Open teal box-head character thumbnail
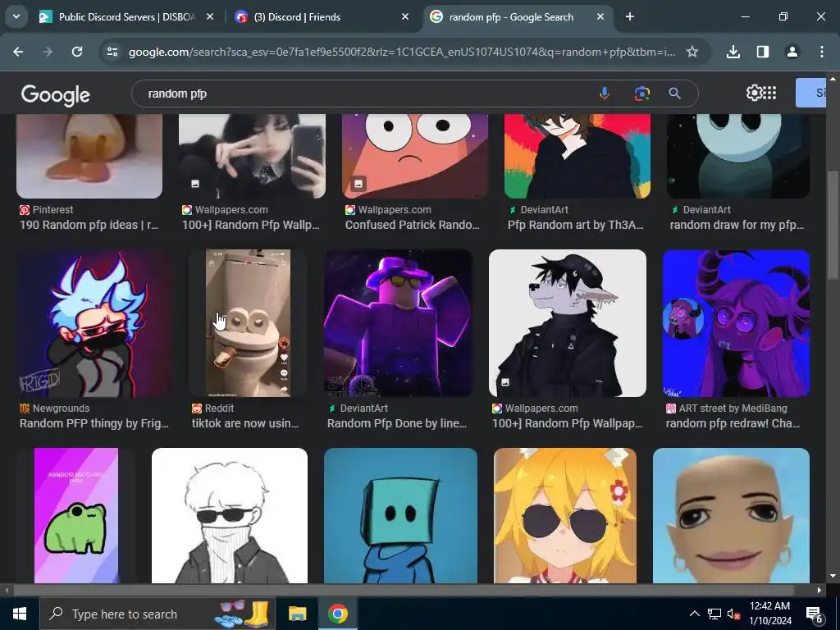Image resolution: width=840 pixels, height=630 pixels. [400, 515]
